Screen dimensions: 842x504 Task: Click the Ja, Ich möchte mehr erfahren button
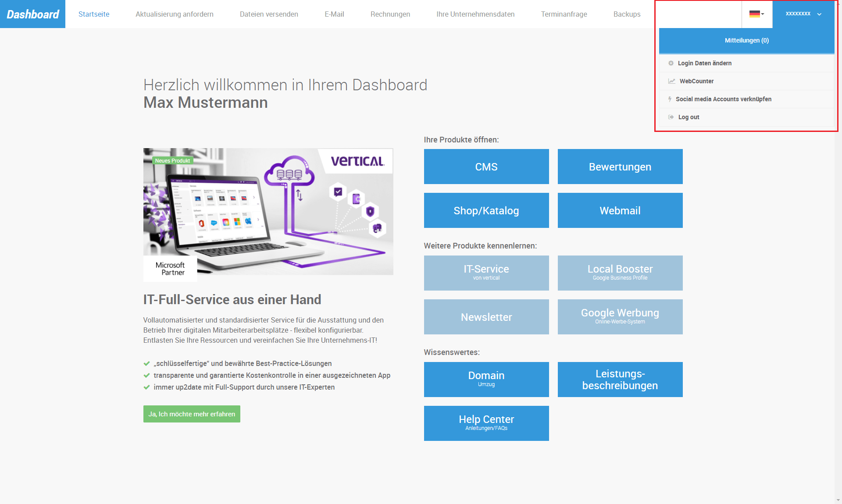(192, 414)
